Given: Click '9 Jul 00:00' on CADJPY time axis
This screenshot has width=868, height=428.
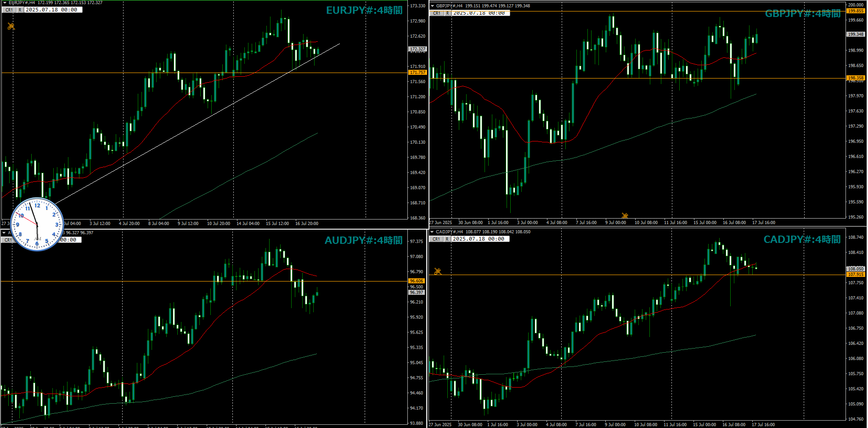Looking at the screenshot, I should click(615, 425).
